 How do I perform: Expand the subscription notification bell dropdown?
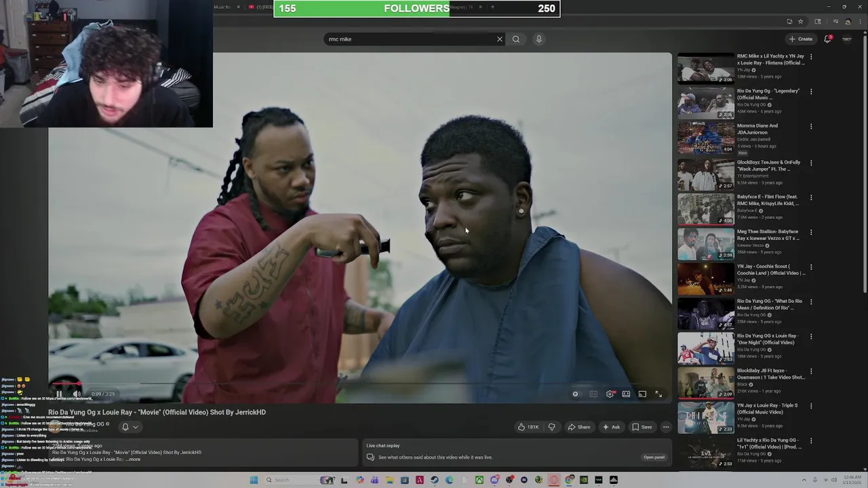click(x=130, y=427)
